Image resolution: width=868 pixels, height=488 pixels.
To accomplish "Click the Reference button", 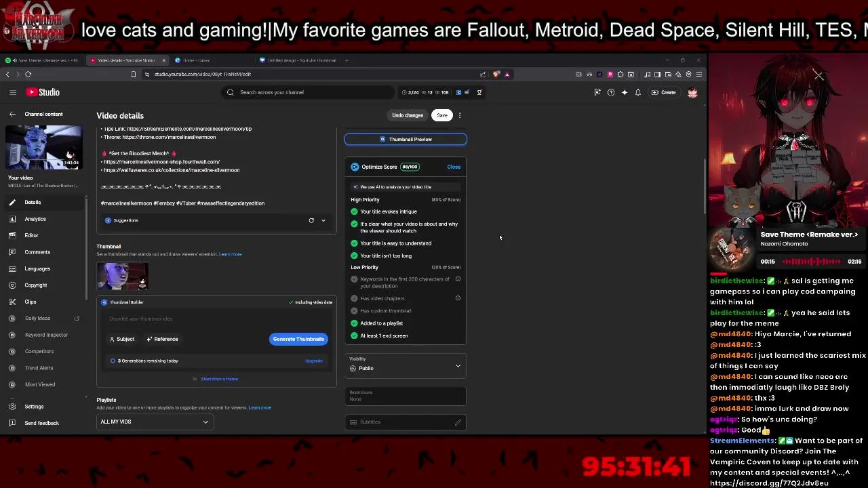I will (162, 339).
